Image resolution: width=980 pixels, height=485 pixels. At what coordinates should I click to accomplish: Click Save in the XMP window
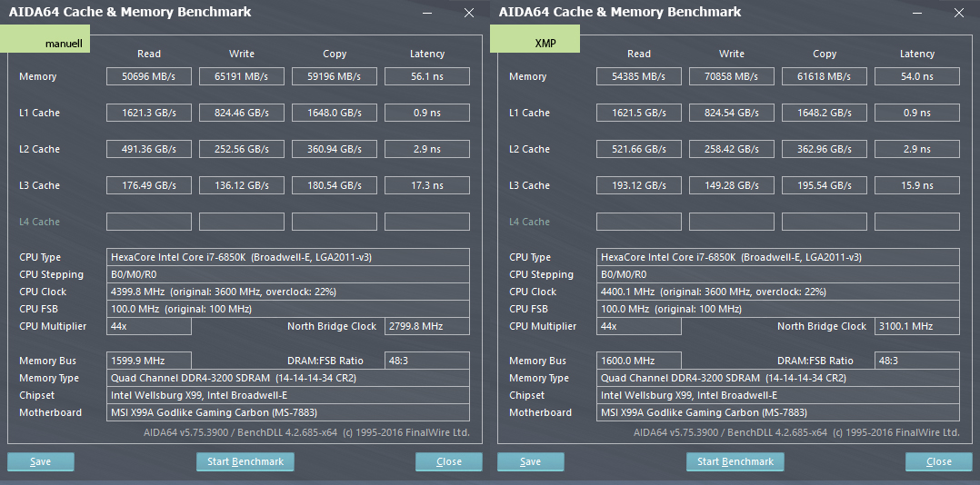531,462
